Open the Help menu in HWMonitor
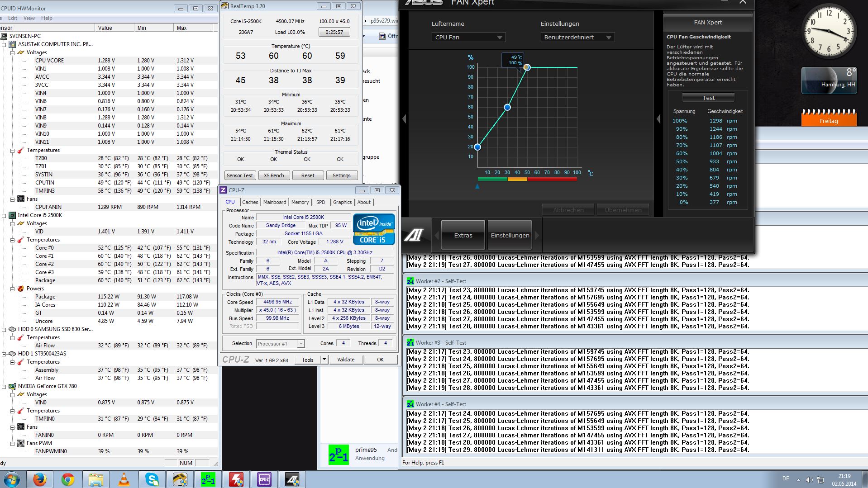Viewport: 868px width, 488px height. point(47,18)
